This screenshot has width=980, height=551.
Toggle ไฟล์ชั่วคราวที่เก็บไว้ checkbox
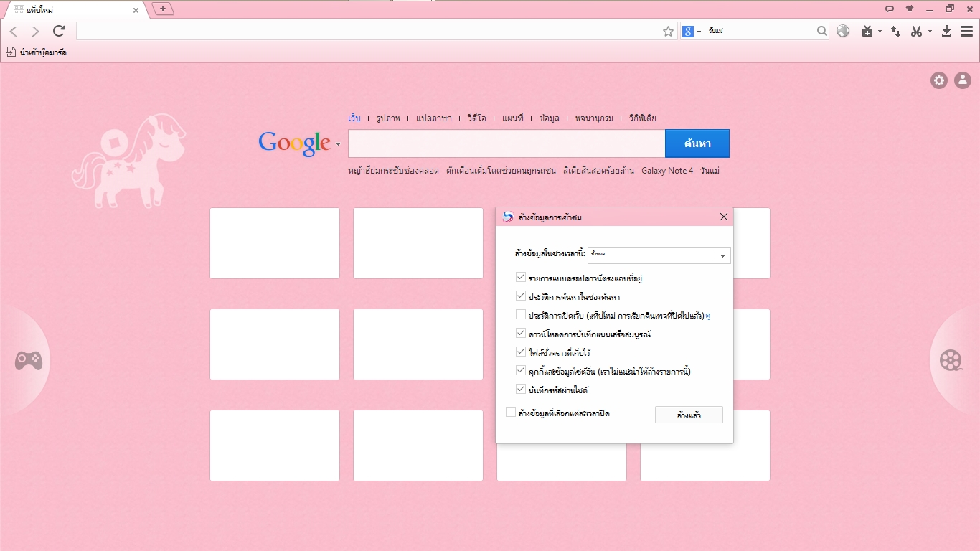click(521, 352)
